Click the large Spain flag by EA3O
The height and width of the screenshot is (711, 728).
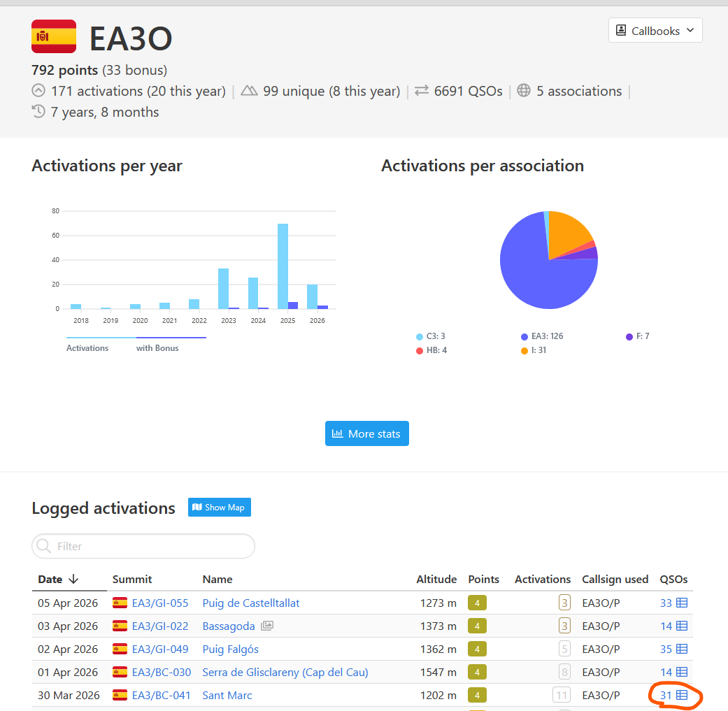(x=54, y=36)
